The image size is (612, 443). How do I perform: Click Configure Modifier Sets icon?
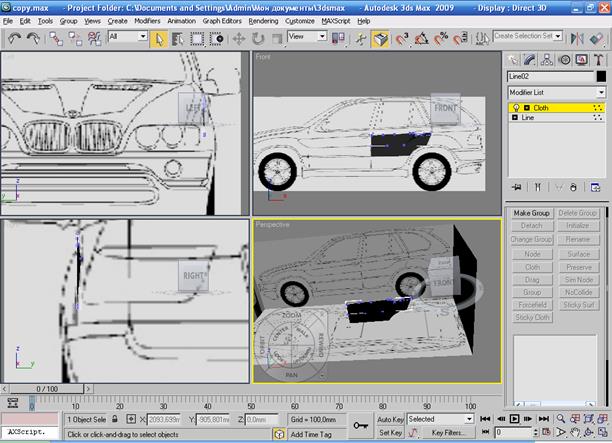click(595, 187)
